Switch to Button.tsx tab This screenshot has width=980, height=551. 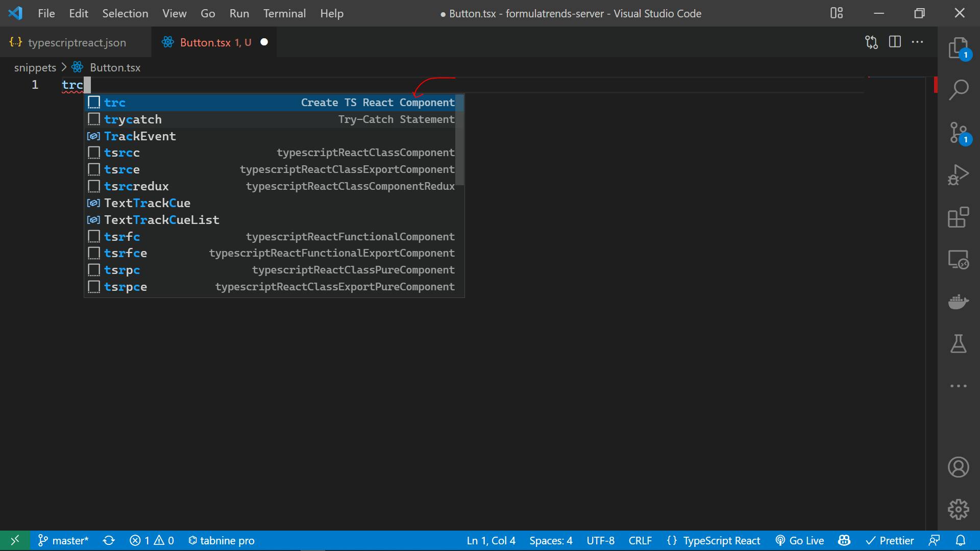click(214, 42)
